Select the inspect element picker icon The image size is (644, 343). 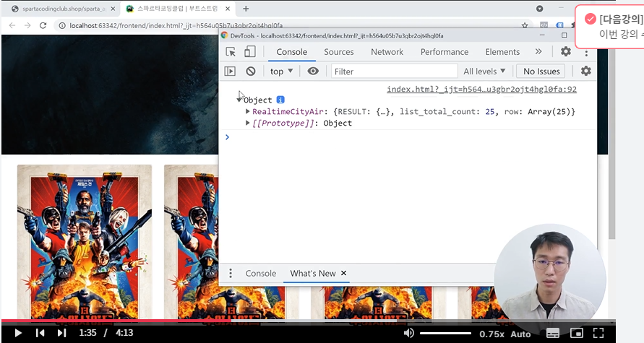[x=231, y=52]
